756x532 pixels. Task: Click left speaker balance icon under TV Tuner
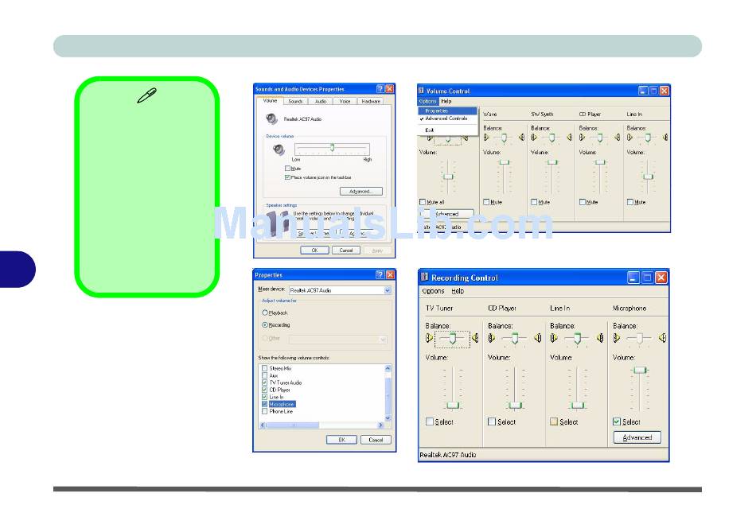click(430, 338)
